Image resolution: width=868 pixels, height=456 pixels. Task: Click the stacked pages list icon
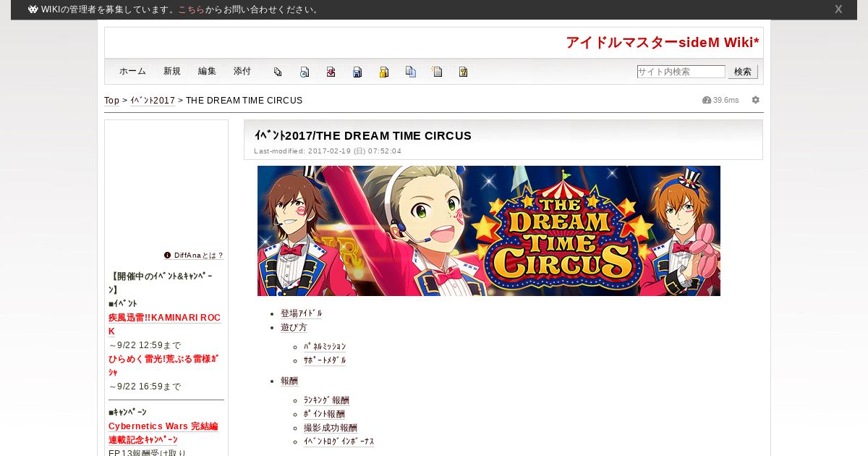point(278,72)
